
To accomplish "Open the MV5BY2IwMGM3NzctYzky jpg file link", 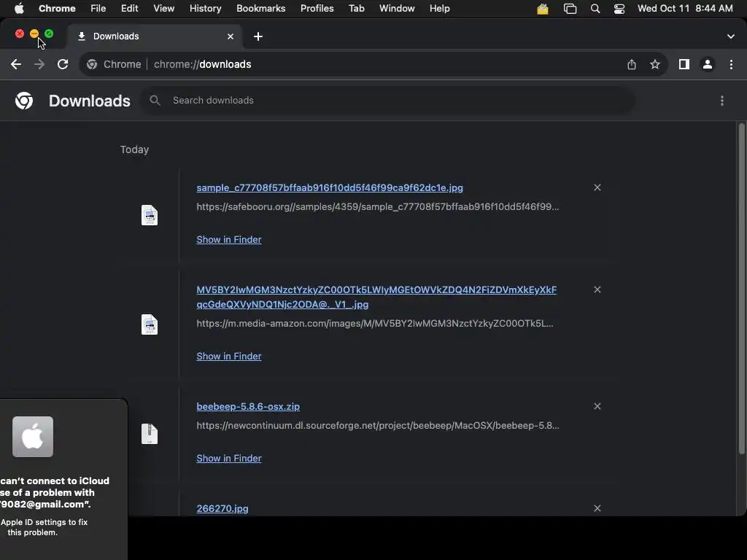I will 376,297.
